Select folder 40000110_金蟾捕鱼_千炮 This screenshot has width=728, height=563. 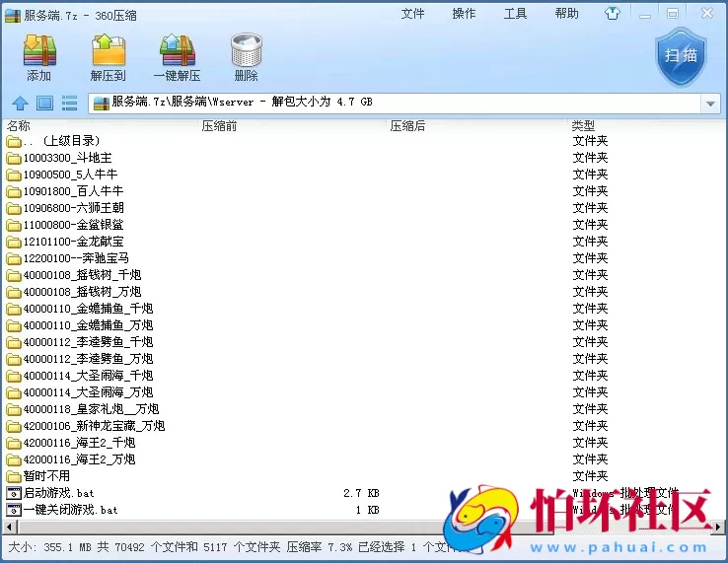click(x=80, y=309)
